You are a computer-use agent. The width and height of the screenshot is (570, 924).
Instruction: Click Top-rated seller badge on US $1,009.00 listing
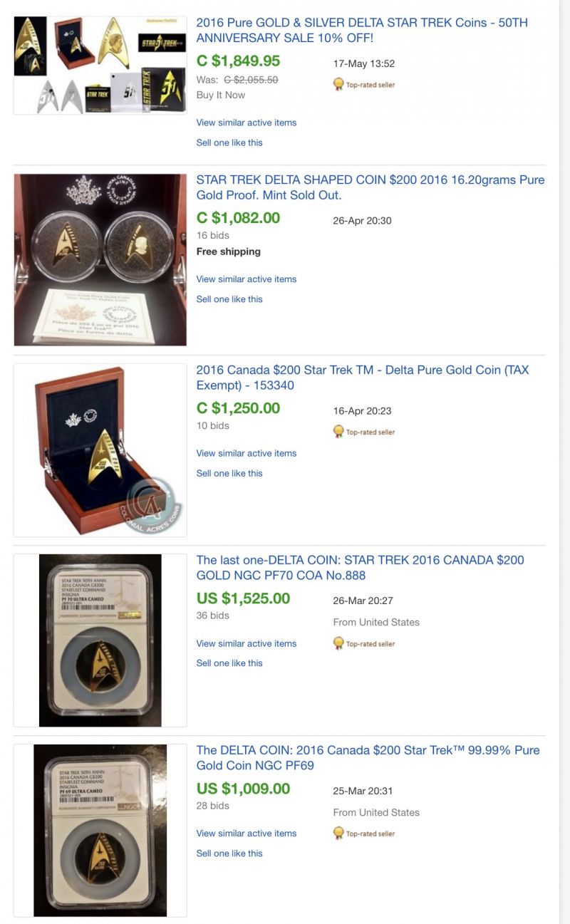[x=364, y=833]
